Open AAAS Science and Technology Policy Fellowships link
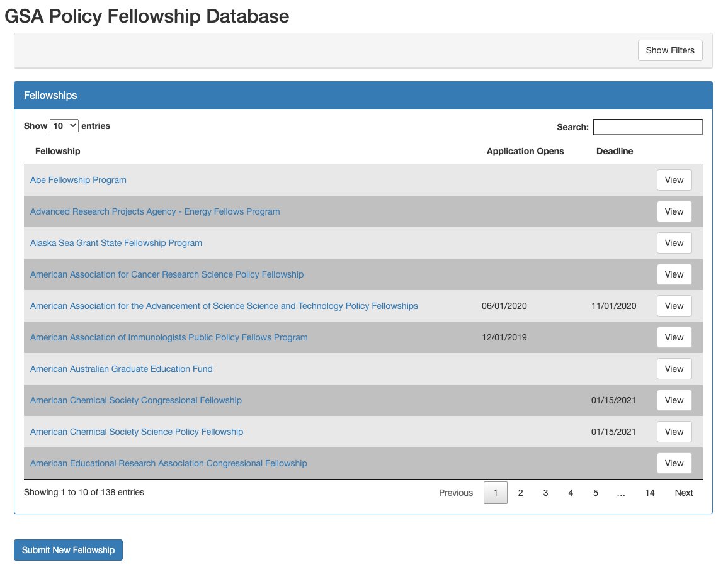This screenshot has width=728, height=567. point(224,306)
